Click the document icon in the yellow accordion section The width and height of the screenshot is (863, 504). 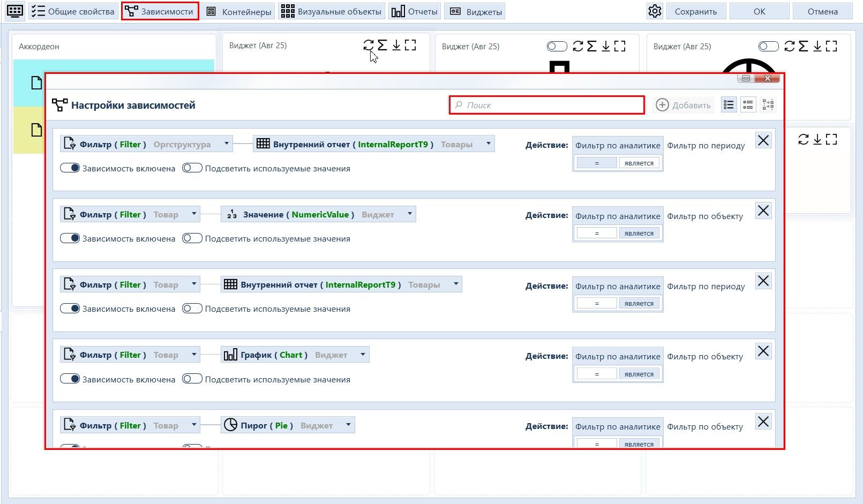36,130
